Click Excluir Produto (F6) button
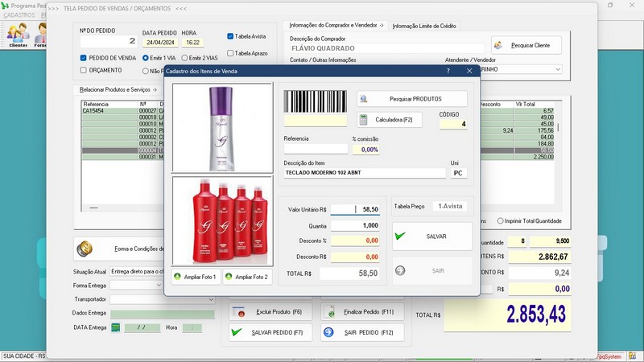This screenshot has height=362, width=644. (270, 312)
